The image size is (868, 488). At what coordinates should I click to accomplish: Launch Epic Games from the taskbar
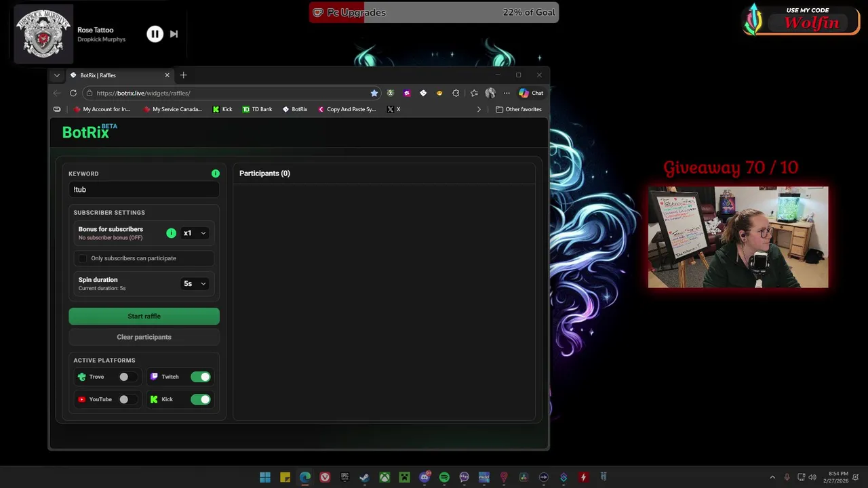(x=344, y=477)
